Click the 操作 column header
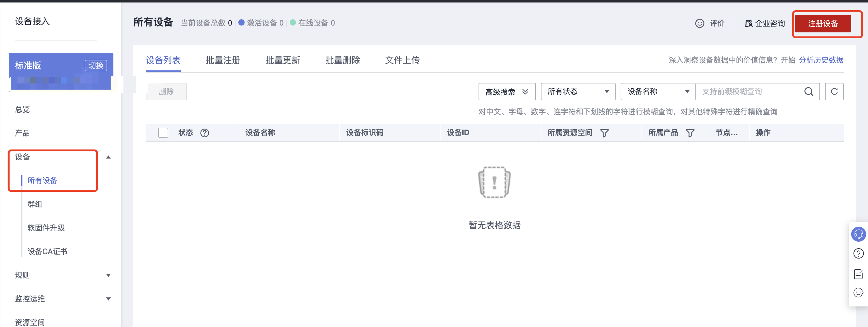 click(763, 133)
